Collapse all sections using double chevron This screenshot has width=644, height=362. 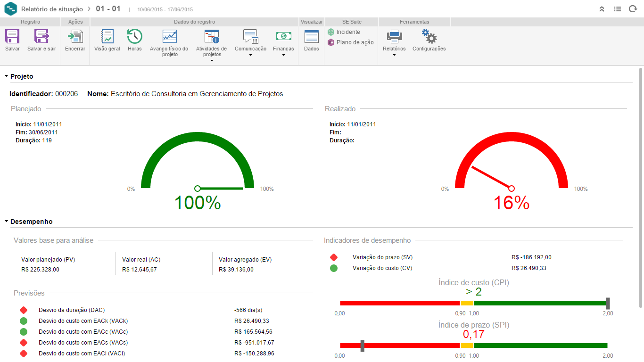[602, 9]
